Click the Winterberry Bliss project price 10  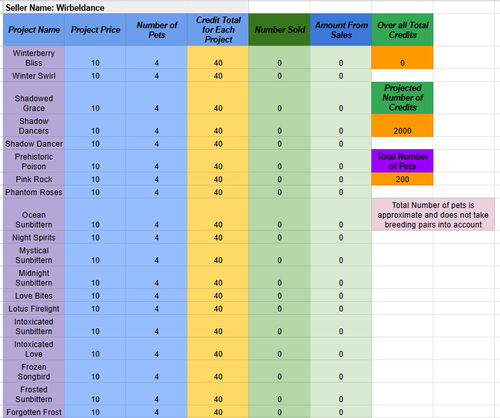point(95,58)
